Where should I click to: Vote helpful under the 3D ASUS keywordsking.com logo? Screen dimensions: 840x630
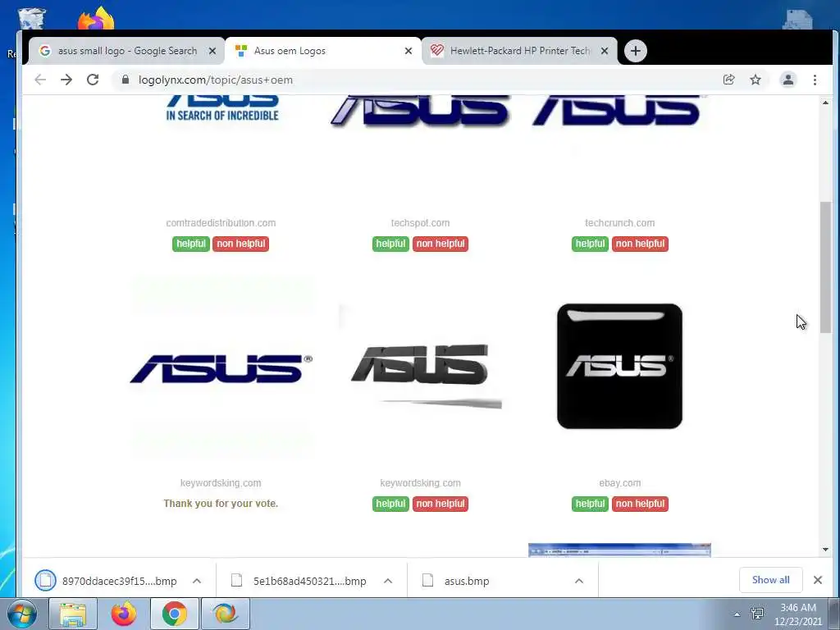(x=390, y=504)
